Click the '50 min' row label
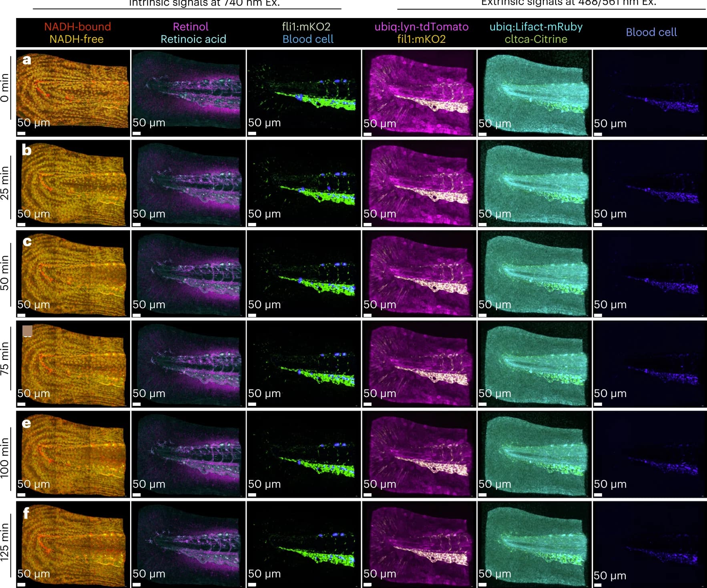 click(5, 273)
